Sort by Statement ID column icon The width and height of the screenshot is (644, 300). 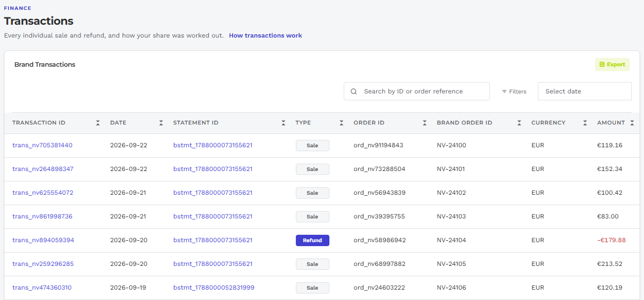click(x=283, y=123)
